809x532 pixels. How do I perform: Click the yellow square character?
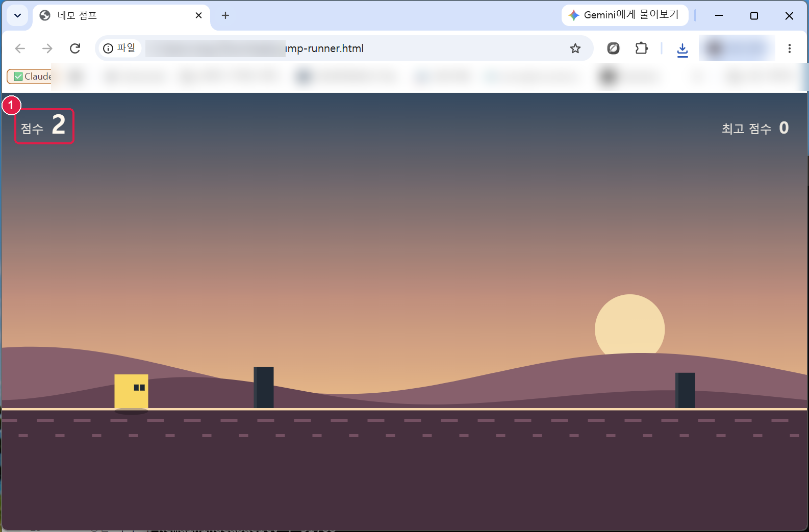pyautogui.click(x=131, y=392)
